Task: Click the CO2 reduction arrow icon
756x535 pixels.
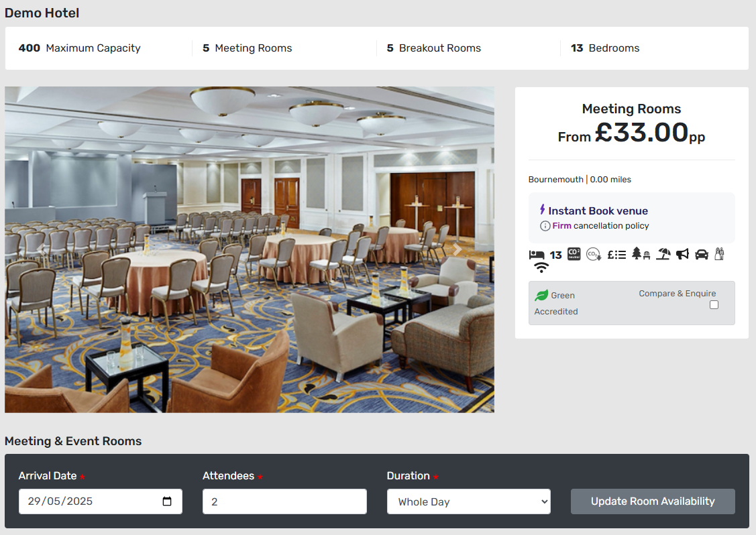Action: pyautogui.click(x=594, y=254)
